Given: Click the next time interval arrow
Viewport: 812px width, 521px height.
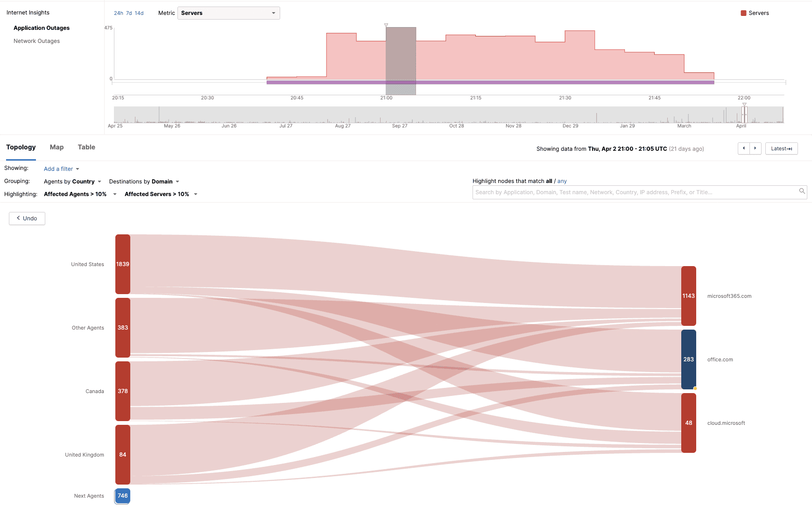Looking at the screenshot, I should pyautogui.click(x=756, y=148).
